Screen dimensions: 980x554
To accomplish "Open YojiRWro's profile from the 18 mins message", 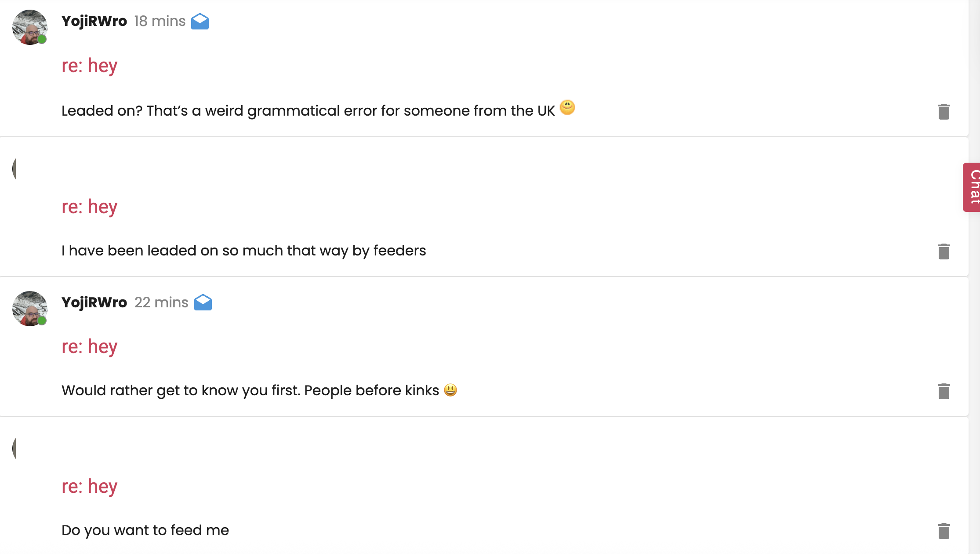I will (x=94, y=21).
